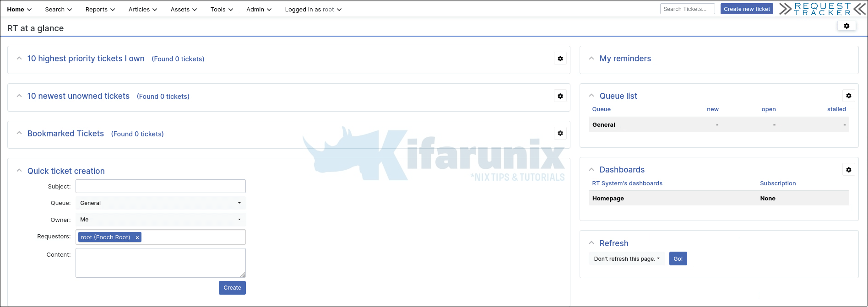
Task: Open the Tools menu
Action: [x=222, y=9]
